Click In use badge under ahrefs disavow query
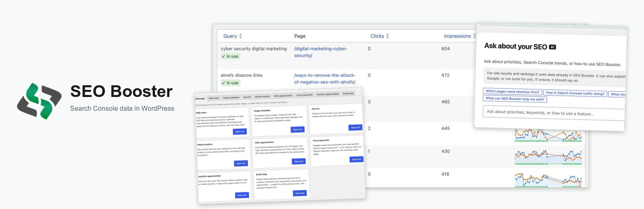The image size is (644, 209). click(x=231, y=83)
